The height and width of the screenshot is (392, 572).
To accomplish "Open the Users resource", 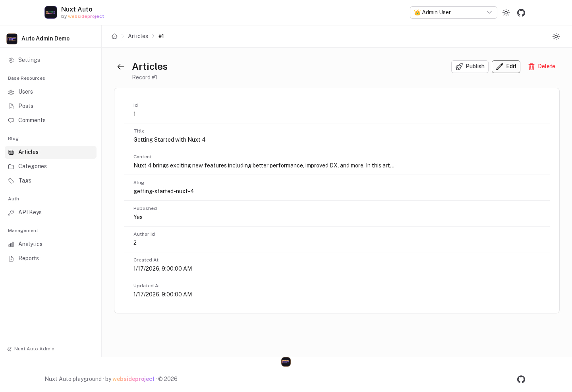I will pos(51,92).
